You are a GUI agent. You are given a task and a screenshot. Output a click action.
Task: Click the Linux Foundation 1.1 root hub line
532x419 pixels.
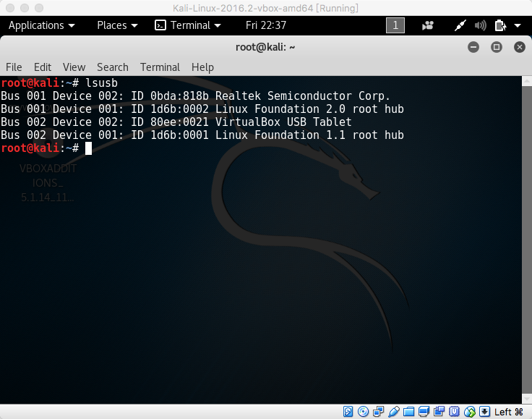point(202,135)
